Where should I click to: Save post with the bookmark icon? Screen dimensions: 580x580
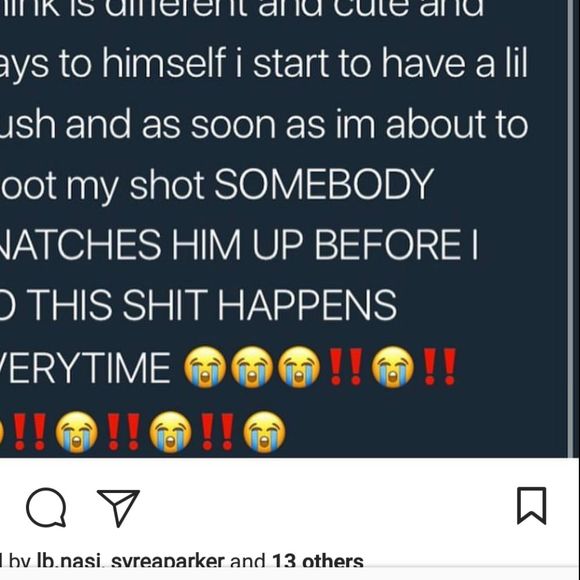click(532, 506)
